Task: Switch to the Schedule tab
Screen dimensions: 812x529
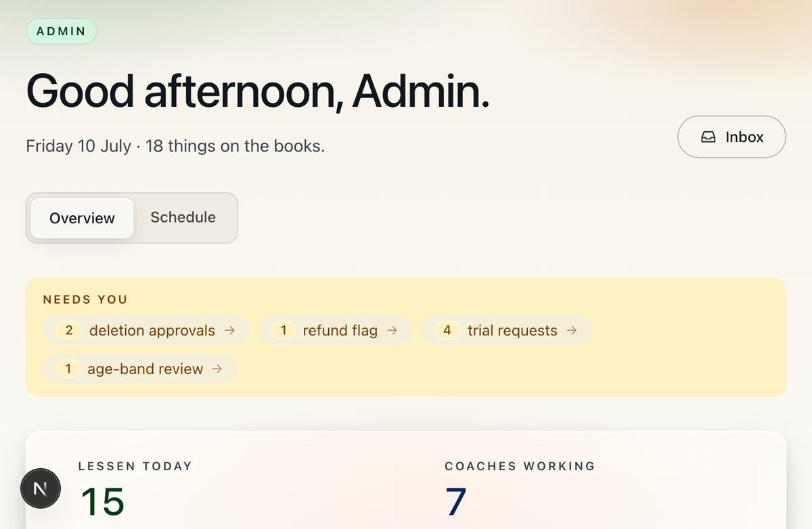Action: pos(183,217)
